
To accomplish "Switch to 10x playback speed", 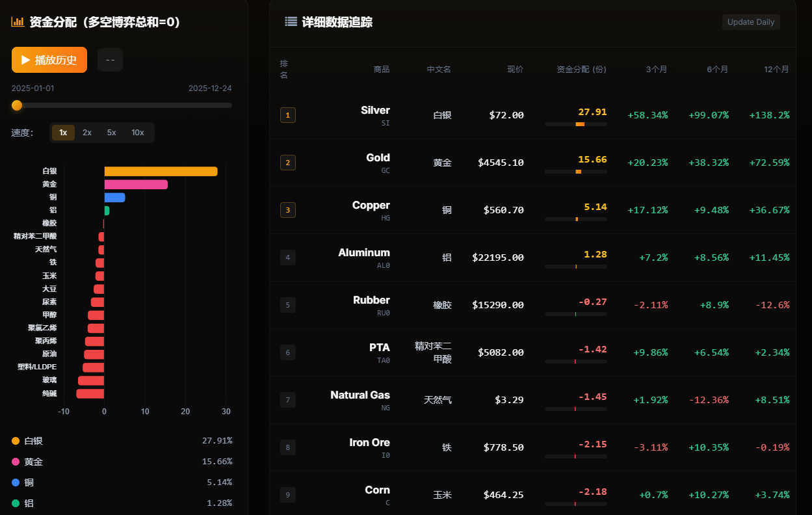I will point(137,132).
